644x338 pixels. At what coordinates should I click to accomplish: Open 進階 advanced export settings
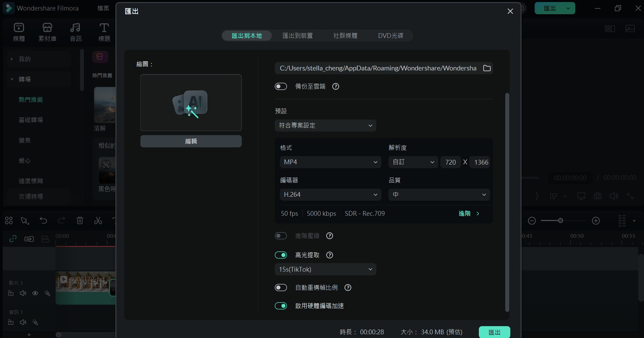468,213
